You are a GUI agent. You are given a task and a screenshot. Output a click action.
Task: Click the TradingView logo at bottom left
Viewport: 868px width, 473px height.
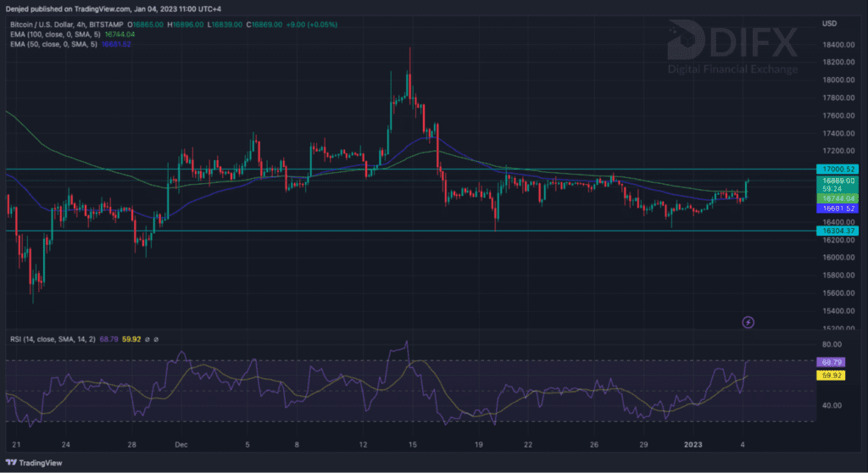coord(34,462)
